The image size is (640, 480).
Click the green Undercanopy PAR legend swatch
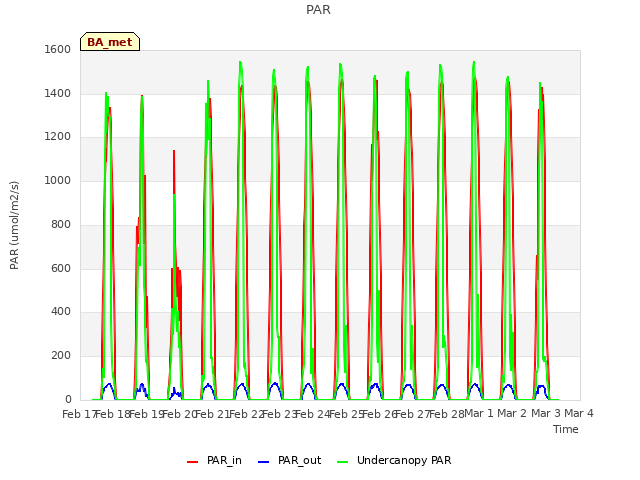343,462
